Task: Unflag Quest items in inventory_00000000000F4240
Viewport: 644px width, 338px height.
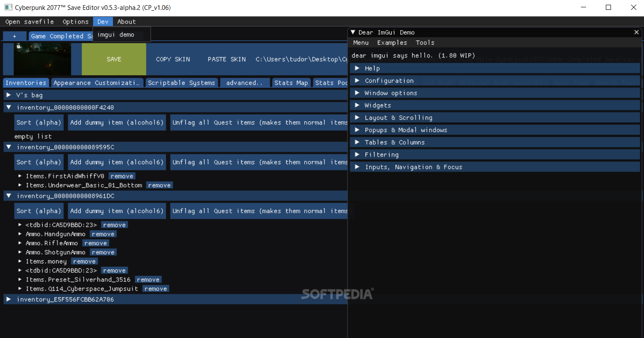Action: tap(259, 123)
